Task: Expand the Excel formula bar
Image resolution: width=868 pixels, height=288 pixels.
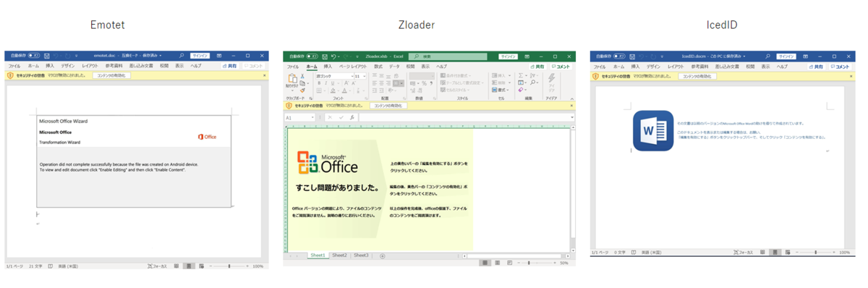Action: click(572, 117)
